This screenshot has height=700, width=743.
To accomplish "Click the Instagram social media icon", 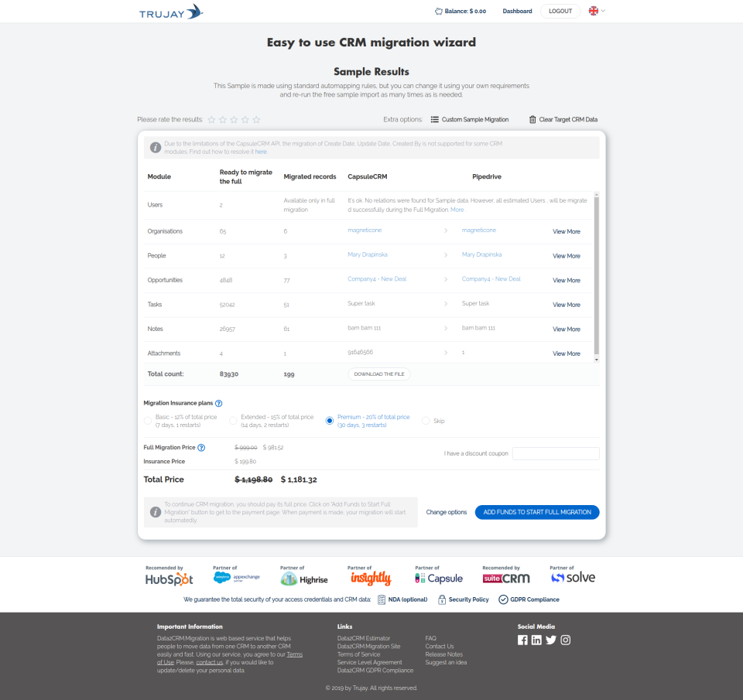I will pyautogui.click(x=566, y=640).
